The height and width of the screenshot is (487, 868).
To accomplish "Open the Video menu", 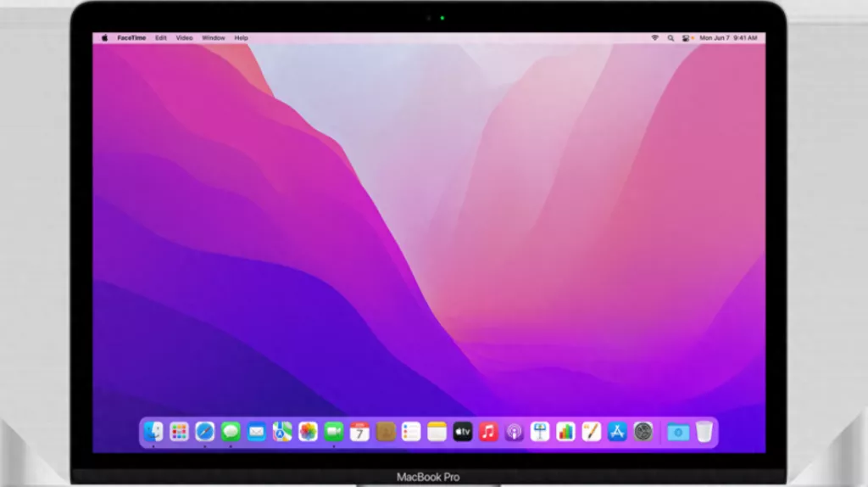I will point(184,38).
